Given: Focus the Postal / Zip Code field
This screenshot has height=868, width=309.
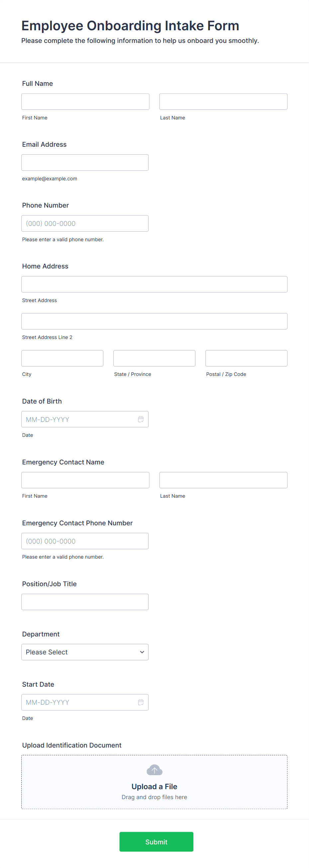Looking at the screenshot, I should 246,358.
